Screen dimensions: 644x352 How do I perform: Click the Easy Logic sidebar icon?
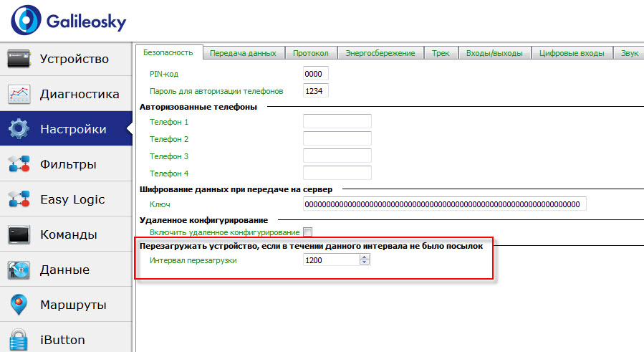click(19, 199)
